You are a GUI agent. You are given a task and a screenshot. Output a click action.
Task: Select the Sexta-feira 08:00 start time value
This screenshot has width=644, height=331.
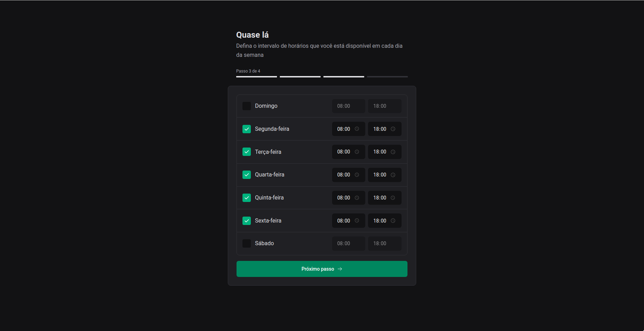(x=344, y=221)
